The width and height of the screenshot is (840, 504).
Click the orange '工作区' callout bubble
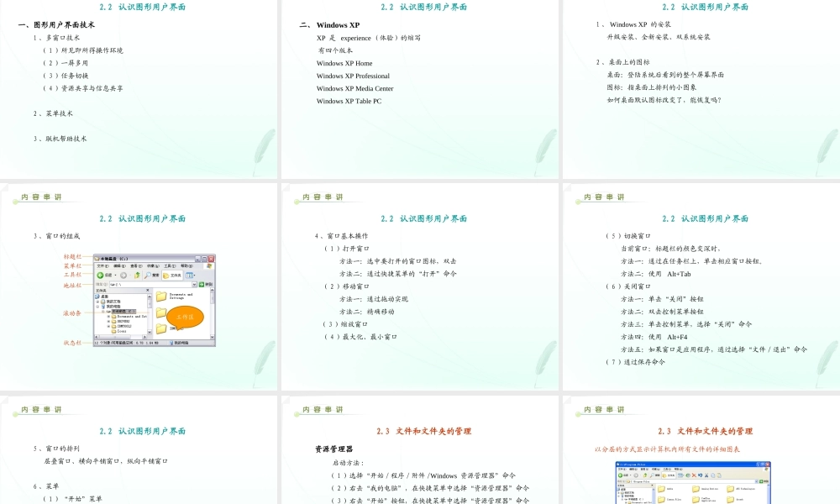(x=185, y=318)
